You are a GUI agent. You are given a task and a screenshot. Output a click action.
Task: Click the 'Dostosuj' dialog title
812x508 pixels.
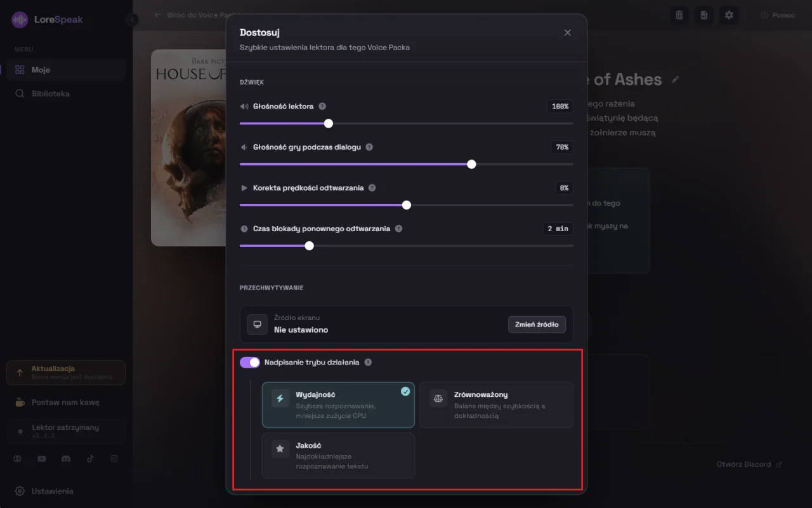[x=259, y=32]
